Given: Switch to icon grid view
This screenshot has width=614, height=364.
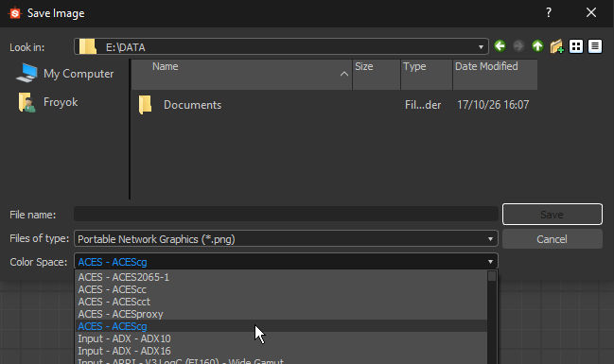Looking at the screenshot, I should 575,46.
